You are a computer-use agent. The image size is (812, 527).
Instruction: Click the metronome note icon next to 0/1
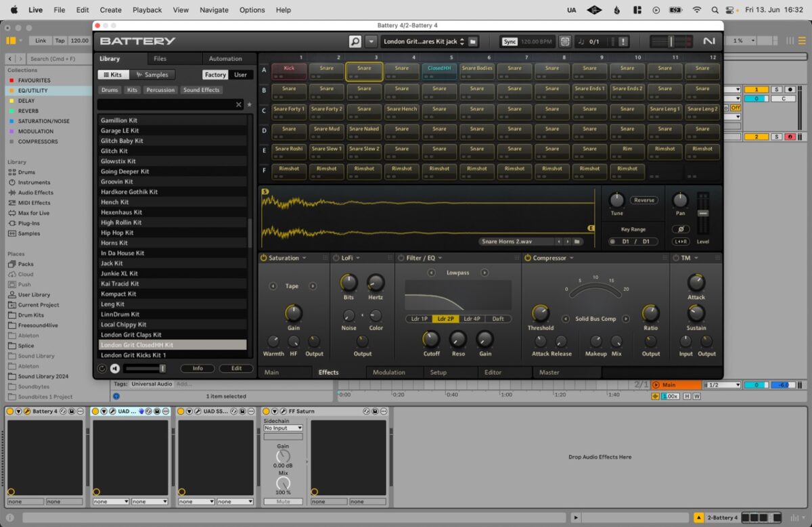581,41
